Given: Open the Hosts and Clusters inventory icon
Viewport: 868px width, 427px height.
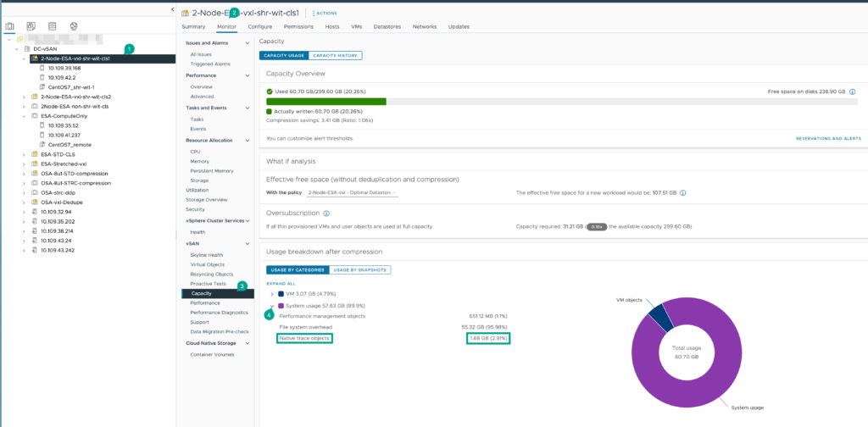Looking at the screenshot, I should coord(8,26).
